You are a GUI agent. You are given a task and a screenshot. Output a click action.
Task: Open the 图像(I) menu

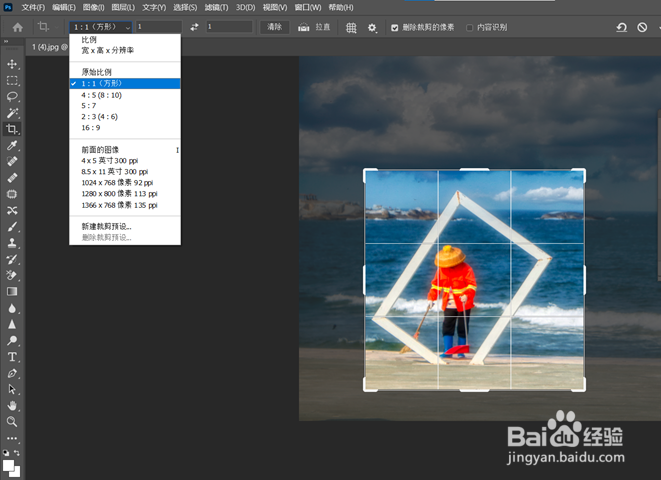pos(94,8)
